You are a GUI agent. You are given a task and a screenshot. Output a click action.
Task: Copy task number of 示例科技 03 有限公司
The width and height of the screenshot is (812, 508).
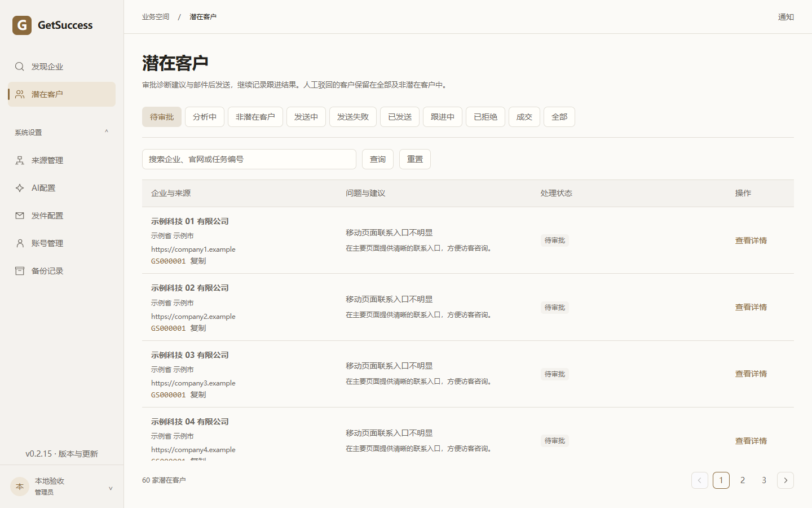pos(198,395)
